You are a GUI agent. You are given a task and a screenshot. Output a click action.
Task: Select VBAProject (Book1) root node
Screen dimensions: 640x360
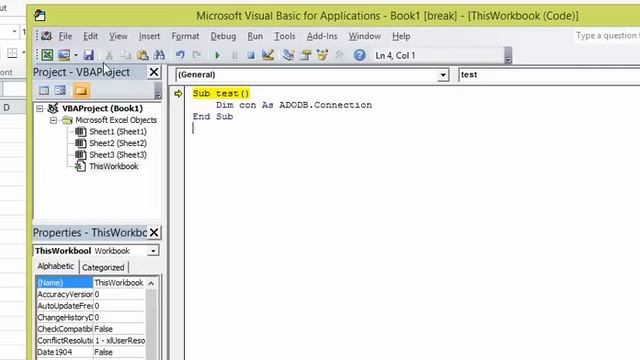click(102, 109)
